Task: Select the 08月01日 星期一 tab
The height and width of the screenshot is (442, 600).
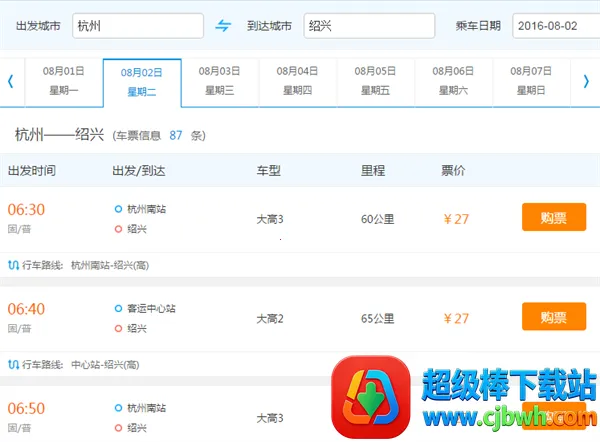Action: tap(64, 81)
